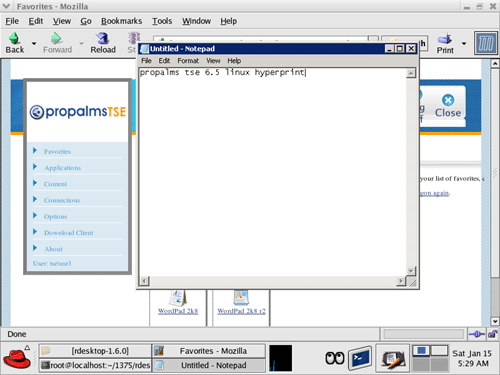Open About in propalms sidebar
Screen dimensions: 500x375
pos(53,249)
